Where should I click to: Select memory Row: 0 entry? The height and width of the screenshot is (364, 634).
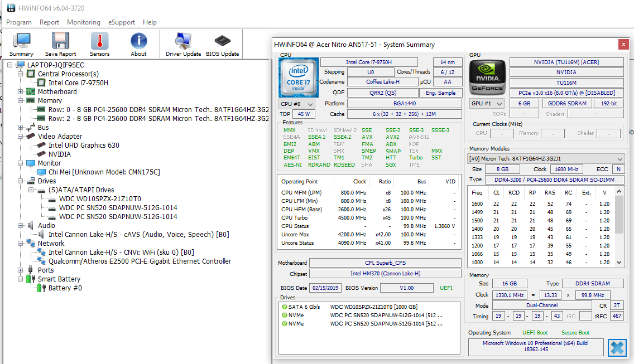point(158,109)
